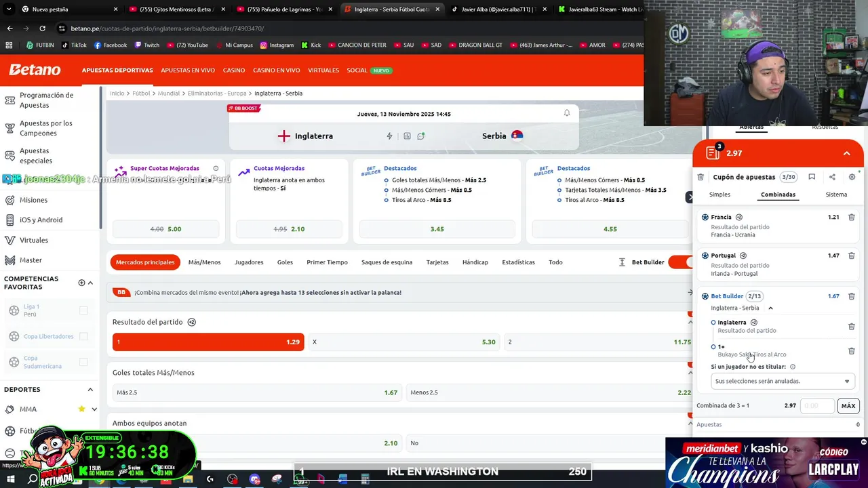
Task: Expand the MMA sport chevron
Action: pyautogui.click(x=94, y=409)
